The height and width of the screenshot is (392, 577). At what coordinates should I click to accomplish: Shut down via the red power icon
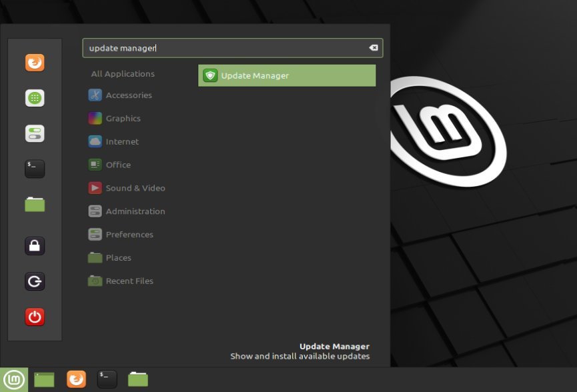point(34,317)
